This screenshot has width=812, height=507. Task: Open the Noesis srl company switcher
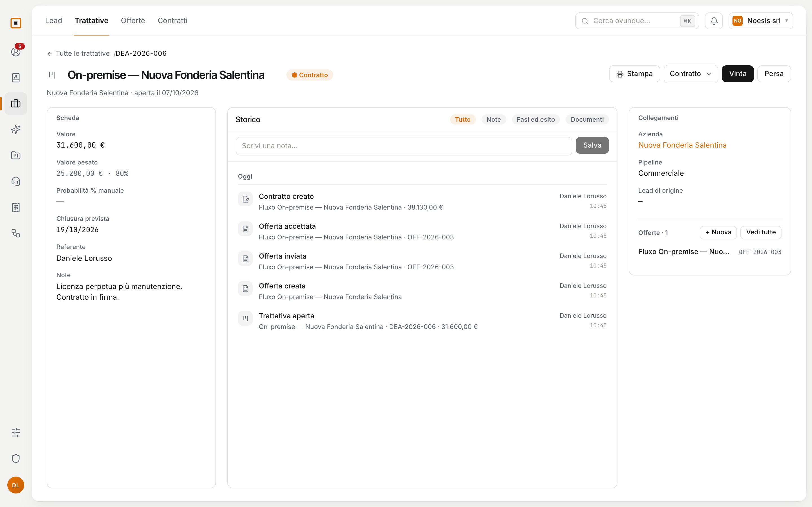(760, 21)
